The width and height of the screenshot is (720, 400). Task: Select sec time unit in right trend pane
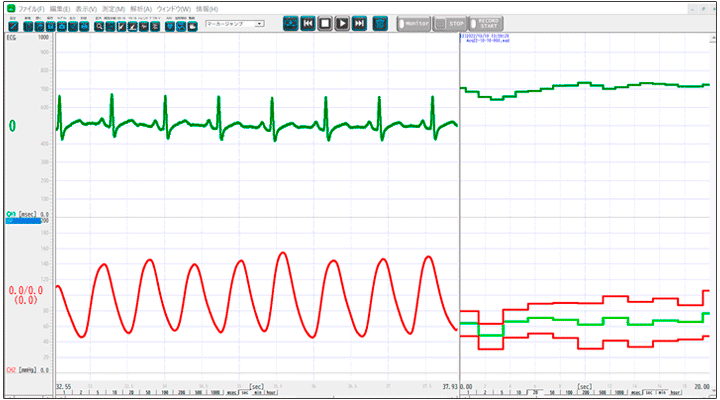pyautogui.click(x=649, y=393)
